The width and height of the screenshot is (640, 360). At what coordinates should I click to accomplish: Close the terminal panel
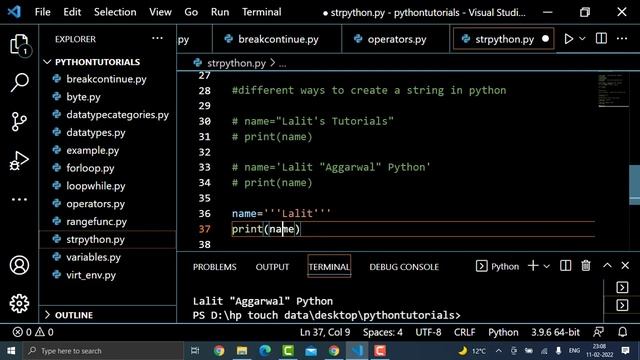[625, 266]
